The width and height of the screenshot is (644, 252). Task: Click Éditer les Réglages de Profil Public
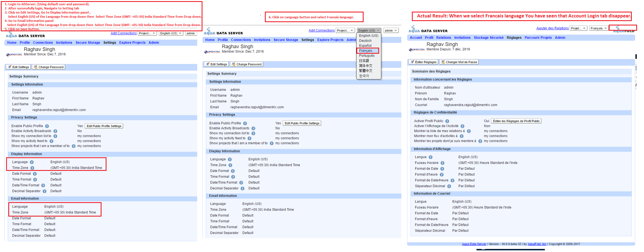[516, 121]
